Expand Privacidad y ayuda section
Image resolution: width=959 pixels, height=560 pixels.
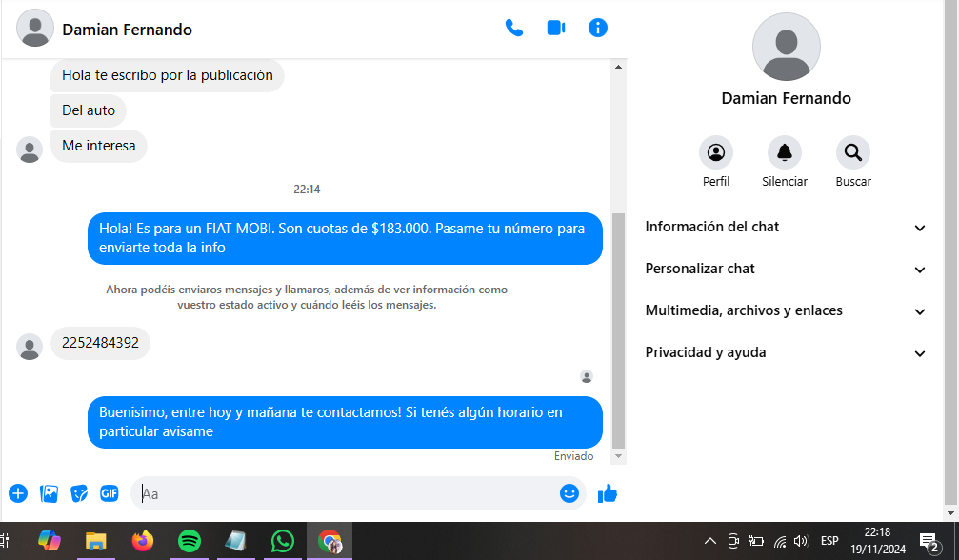coord(786,353)
